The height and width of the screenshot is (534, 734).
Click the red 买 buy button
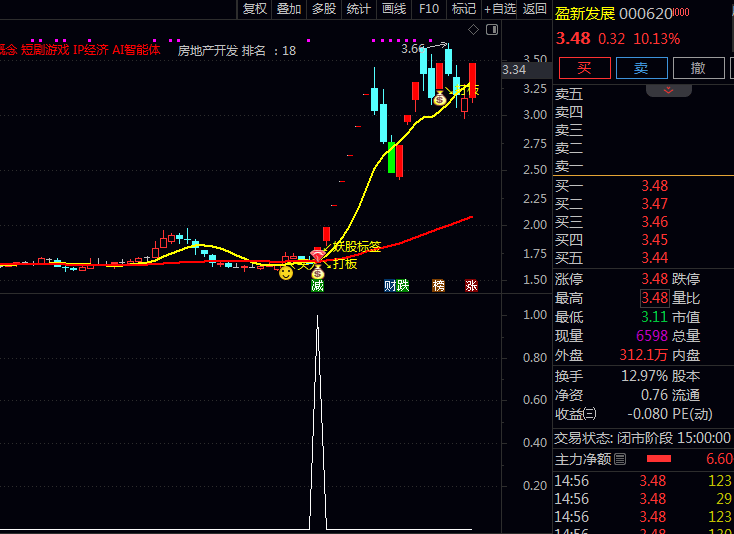point(585,68)
